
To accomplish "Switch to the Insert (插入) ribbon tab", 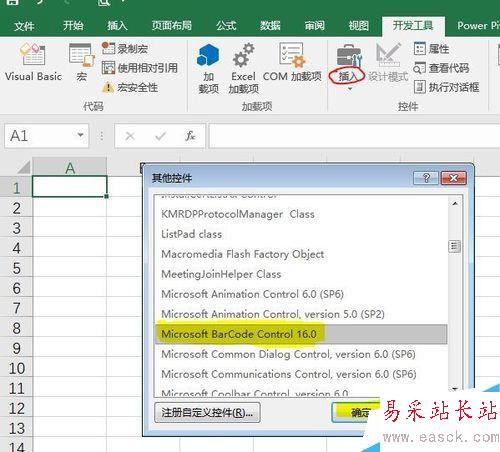I will tap(117, 26).
